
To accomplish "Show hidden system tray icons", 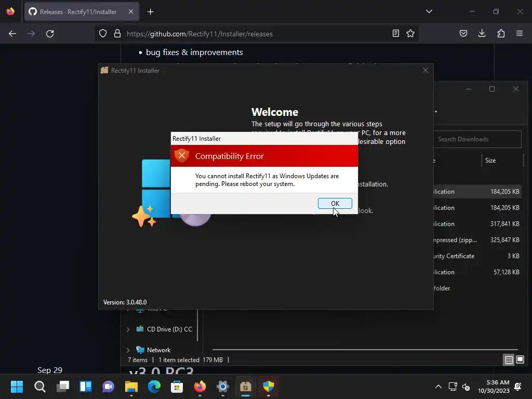I will tap(438, 387).
